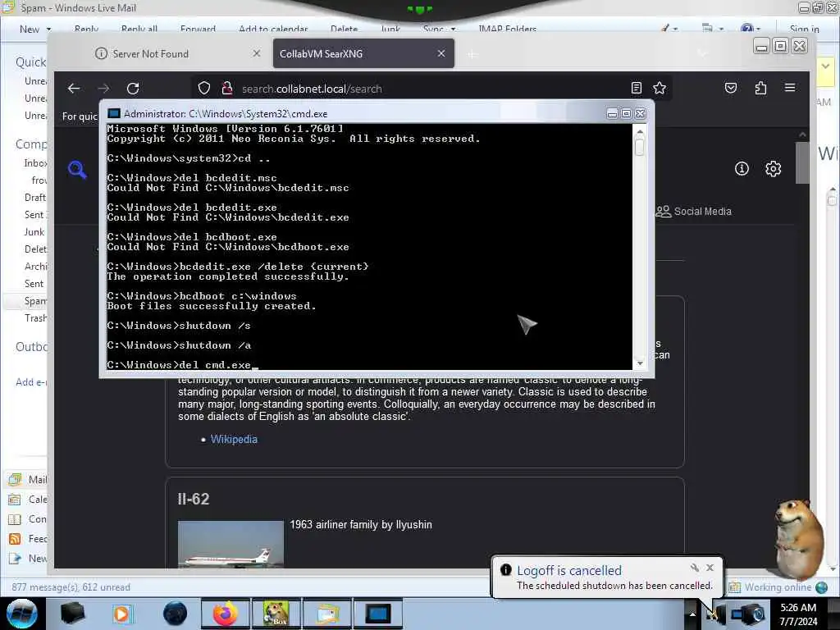Switch to Mail view in Live Mail
Screen dimensions: 840x630
coord(28,479)
